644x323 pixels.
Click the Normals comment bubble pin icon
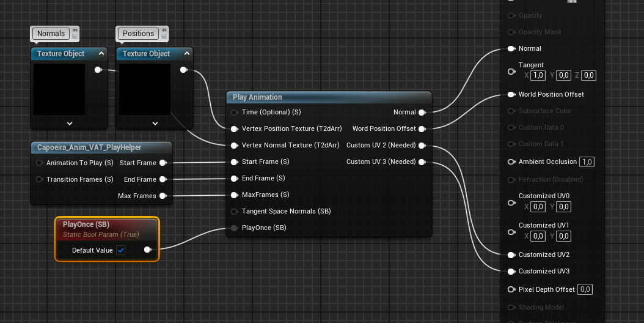75,31
